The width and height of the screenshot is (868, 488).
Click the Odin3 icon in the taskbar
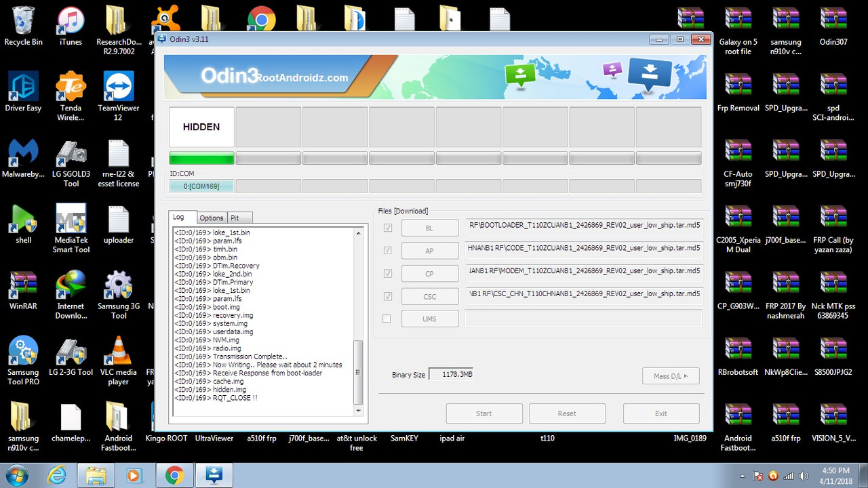(215, 476)
